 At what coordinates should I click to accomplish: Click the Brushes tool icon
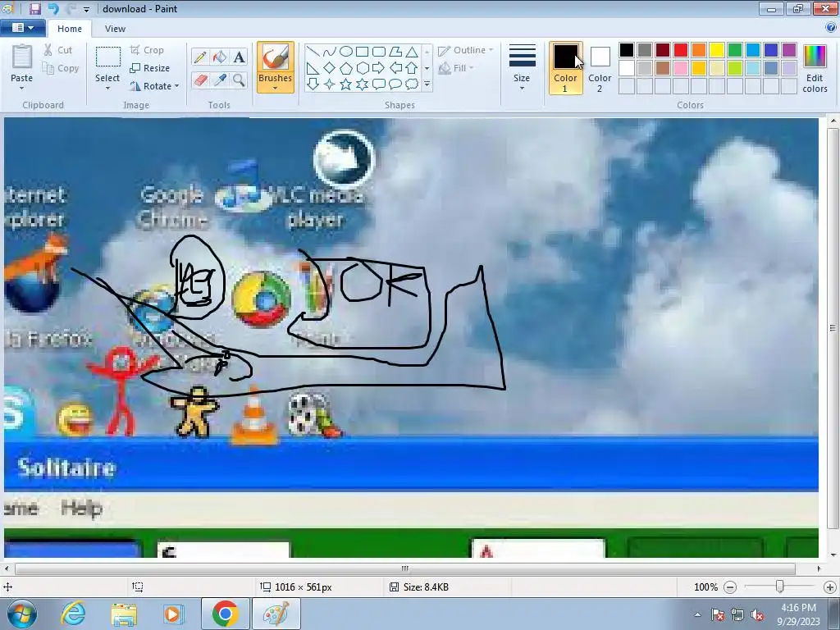tap(276, 57)
